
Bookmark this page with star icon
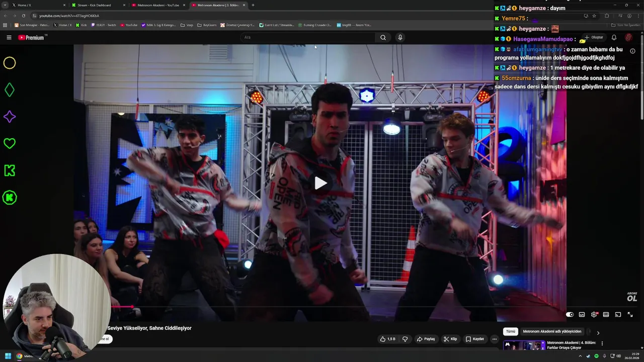(594, 16)
